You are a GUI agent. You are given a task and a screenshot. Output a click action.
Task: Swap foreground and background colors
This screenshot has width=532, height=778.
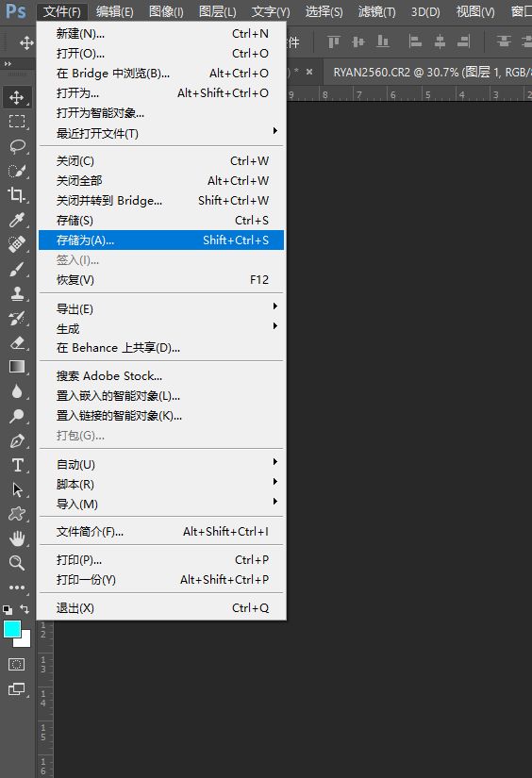coord(25,609)
